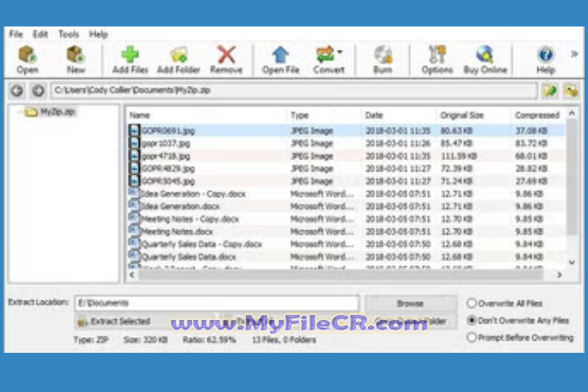Go forward with the right navigation arrow
The width and height of the screenshot is (588, 392).
click(38, 91)
